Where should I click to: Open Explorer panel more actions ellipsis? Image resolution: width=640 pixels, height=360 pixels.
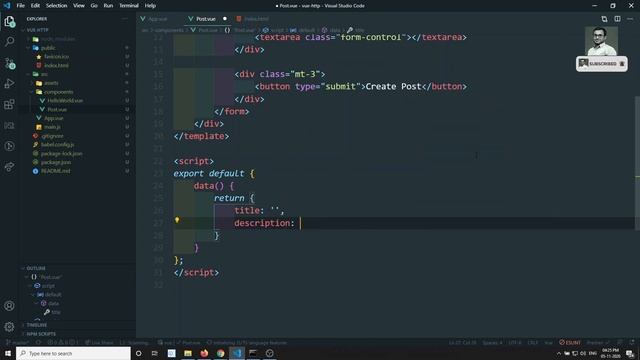(124, 19)
